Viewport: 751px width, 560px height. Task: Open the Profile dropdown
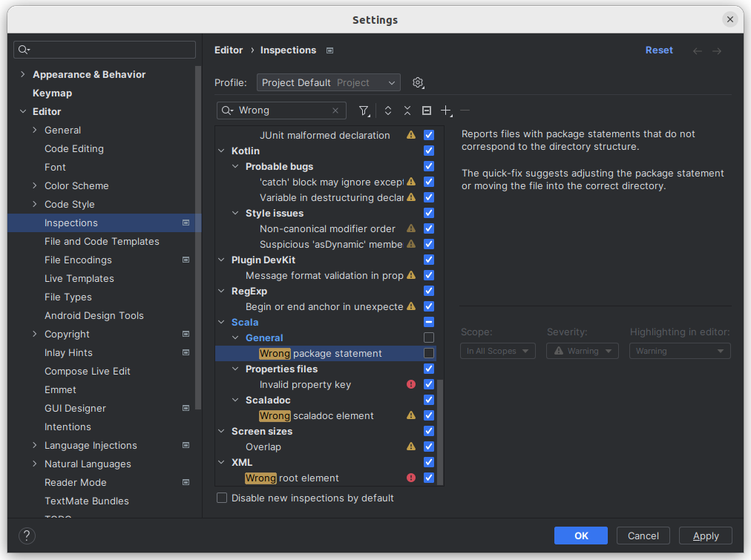pyautogui.click(x=328, y=82)
